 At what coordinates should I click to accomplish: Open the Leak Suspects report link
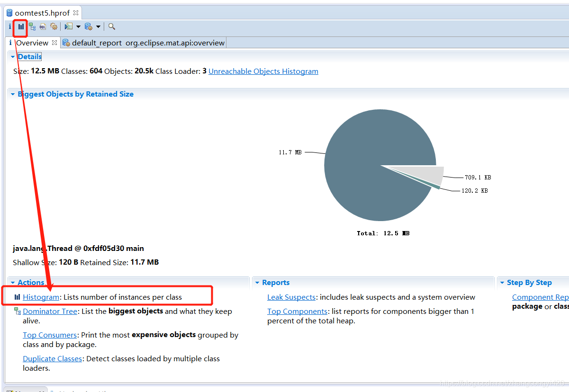pos(291,297)
